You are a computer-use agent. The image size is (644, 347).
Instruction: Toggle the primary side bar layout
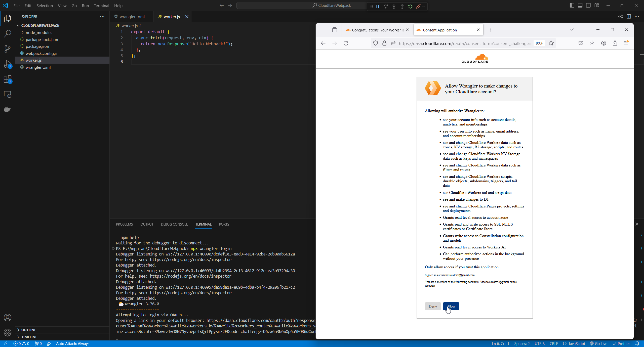pyautogui.click(x=572, y=6)
